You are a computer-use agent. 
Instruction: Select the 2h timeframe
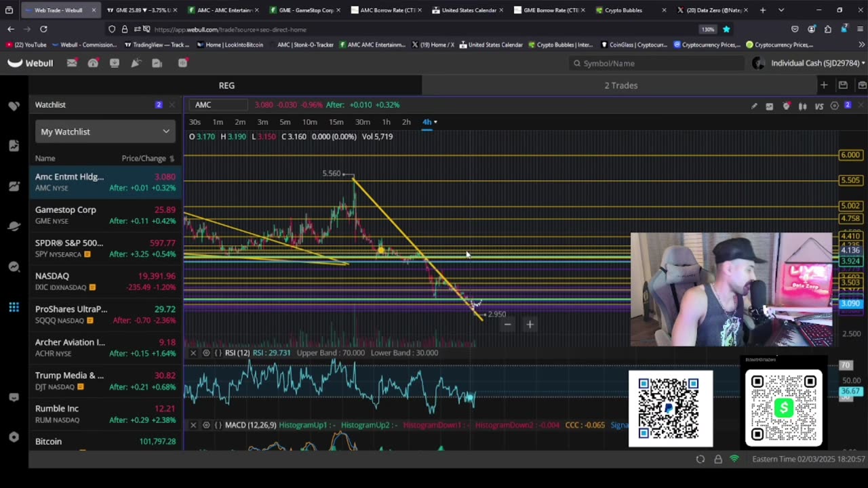(406, 122)
